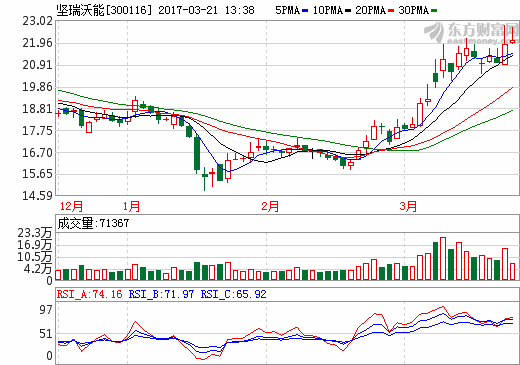The width and height of the screenshot is (520, 365).
Task: Click the 19.86 price axis label
Action: pos(37,87)
